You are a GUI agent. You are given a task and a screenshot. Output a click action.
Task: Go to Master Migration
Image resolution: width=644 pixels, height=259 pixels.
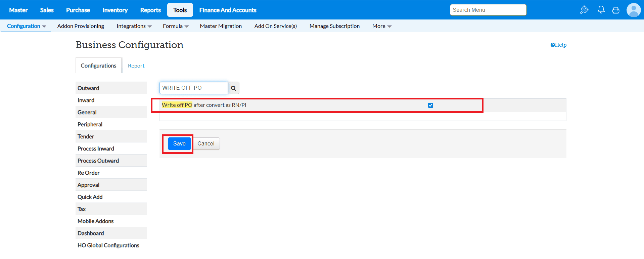pos(221,26)
